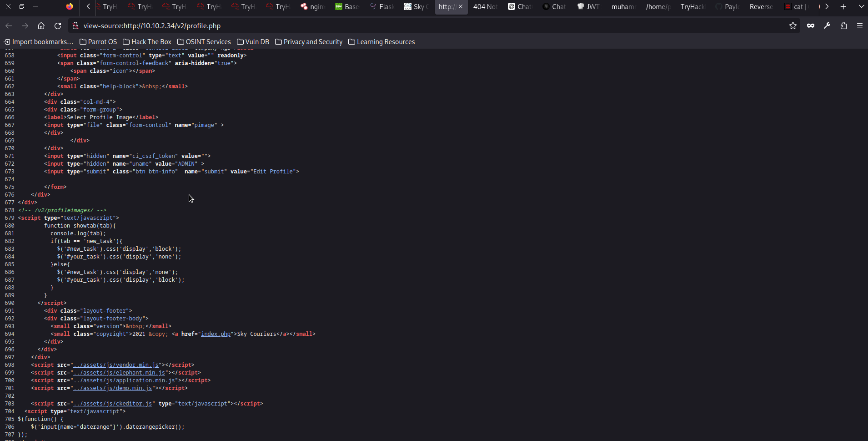The image size is (868, 441).
Task: Click the Sky Couriers text on line 694
Action: coord(256,334)
